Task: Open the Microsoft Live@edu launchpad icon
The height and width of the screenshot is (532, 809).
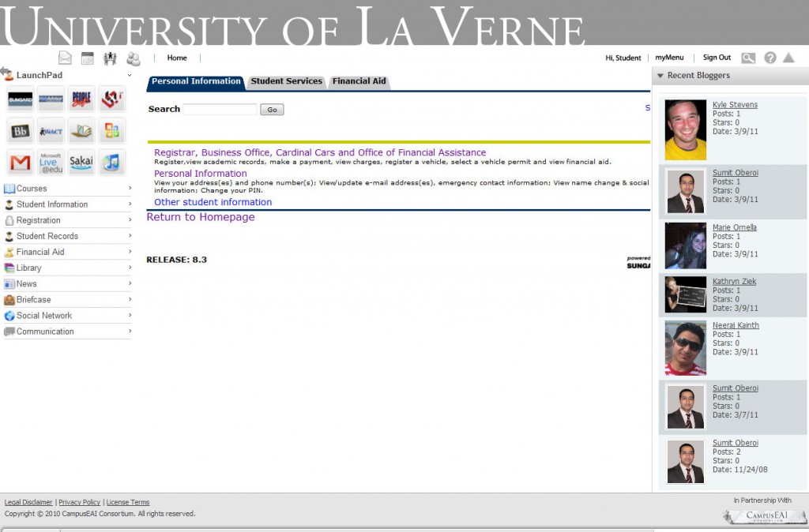Action: pyautogui.click(x=51, y=163)
